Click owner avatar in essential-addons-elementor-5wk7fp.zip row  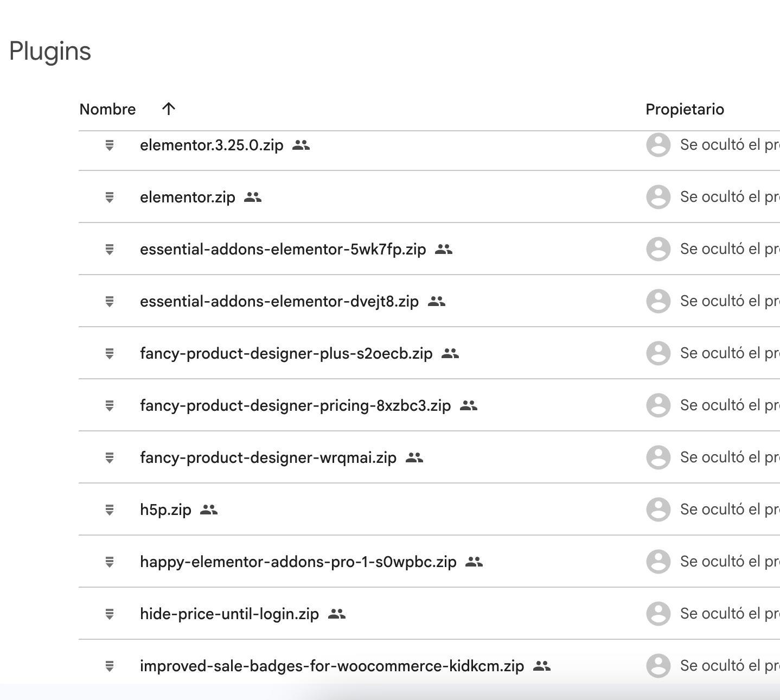(x=658, y=249)
